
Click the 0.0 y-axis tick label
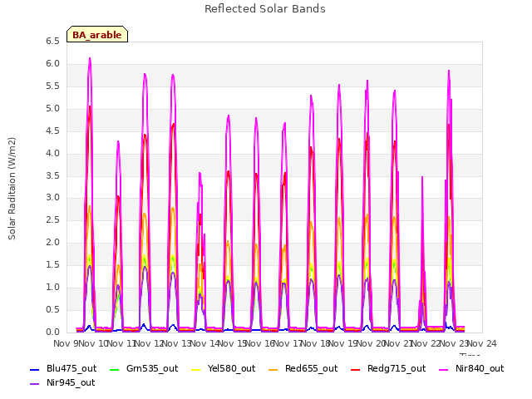[52, 332]
